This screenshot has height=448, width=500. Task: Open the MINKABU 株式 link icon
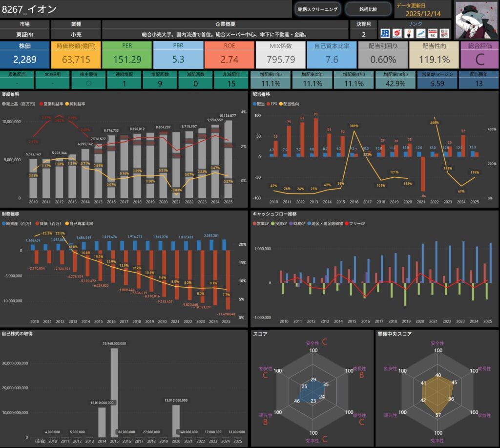tap(432, 33)
